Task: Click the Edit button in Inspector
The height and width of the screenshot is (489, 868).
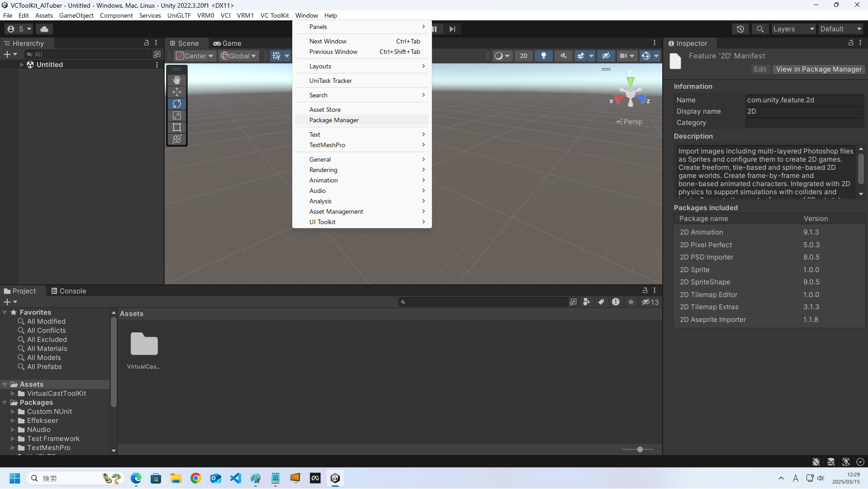Action: [x=760, y=69]
